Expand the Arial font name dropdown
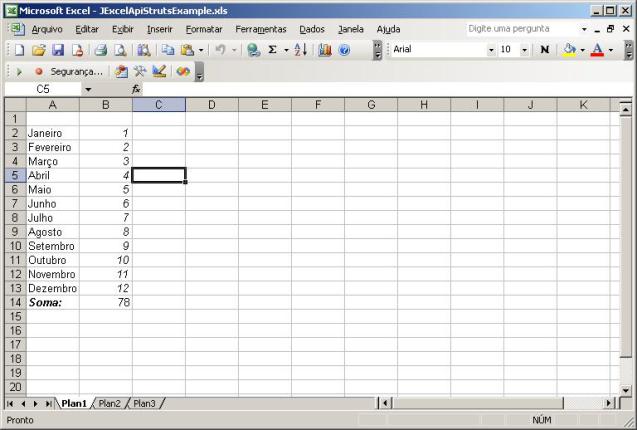 tap(491, 49)
